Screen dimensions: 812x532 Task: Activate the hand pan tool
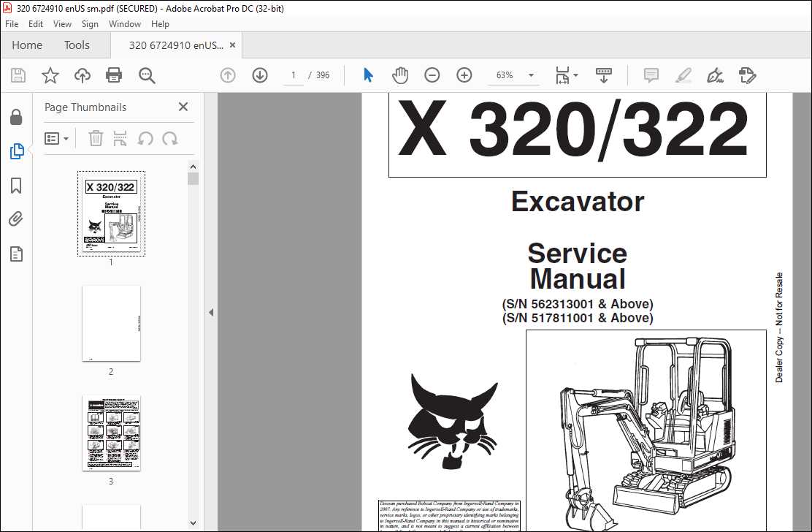pyautogui.click(x=399, y=75)
